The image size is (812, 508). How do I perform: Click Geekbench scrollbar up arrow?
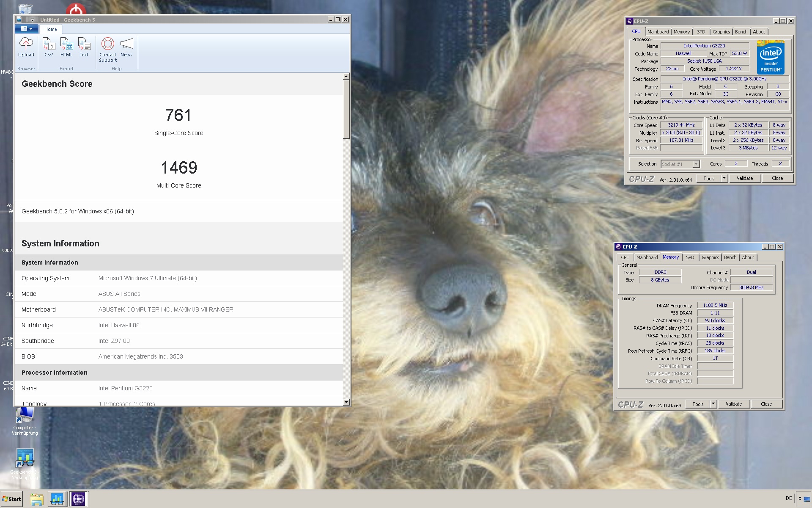pos(346,77)
